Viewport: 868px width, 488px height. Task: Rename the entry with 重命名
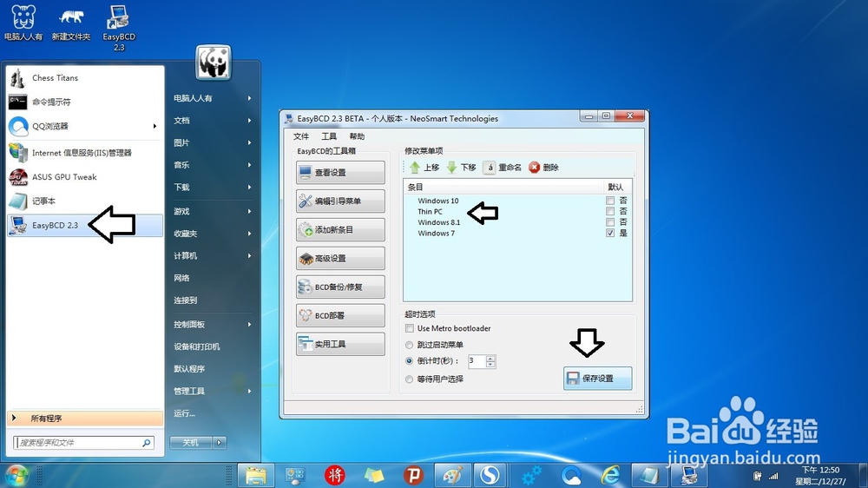[x=502, y=168]
